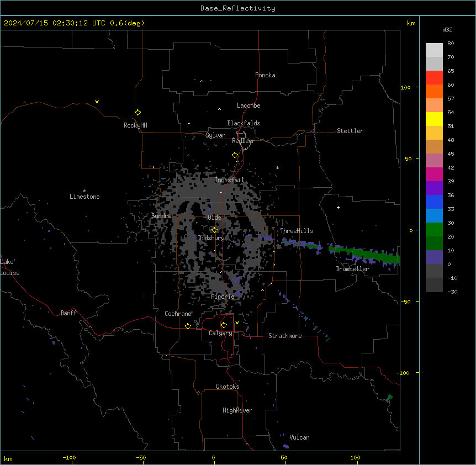Click the green 20-30 dBZ legend swatch
Screen dimensions: 476x465
434,230
